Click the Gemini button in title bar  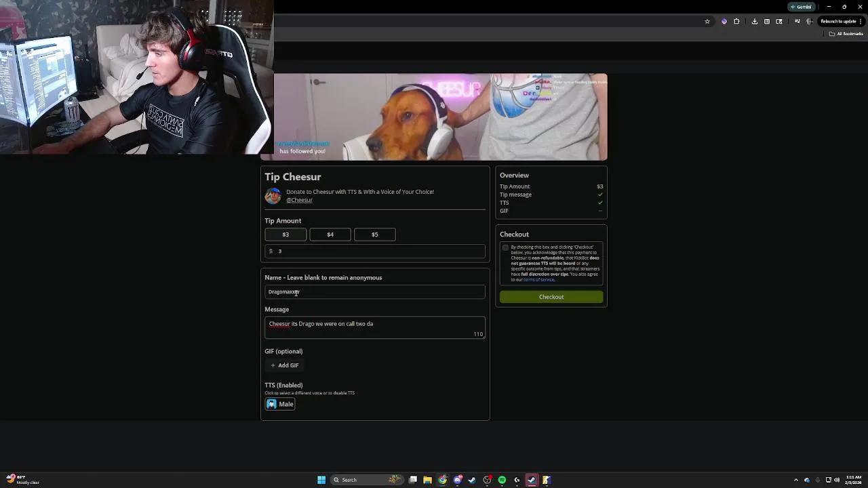click(801, 7)
